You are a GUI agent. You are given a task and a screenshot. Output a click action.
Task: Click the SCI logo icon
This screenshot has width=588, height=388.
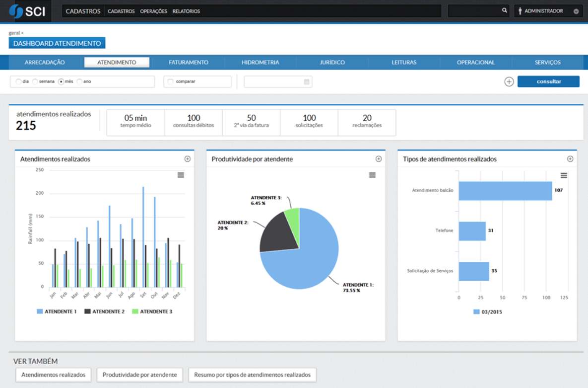pyautogui.click(x=17, y=11)
